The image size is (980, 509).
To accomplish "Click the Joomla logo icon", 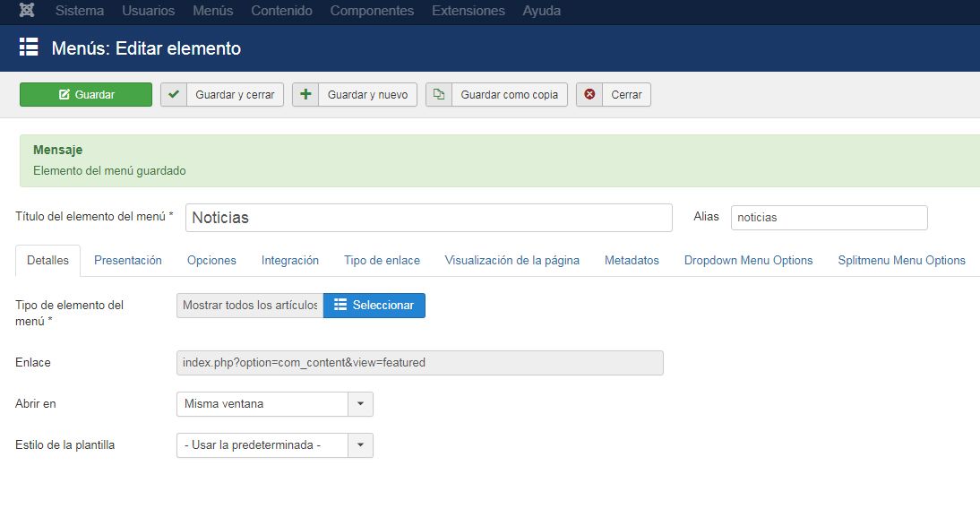I will click(27, 10).
